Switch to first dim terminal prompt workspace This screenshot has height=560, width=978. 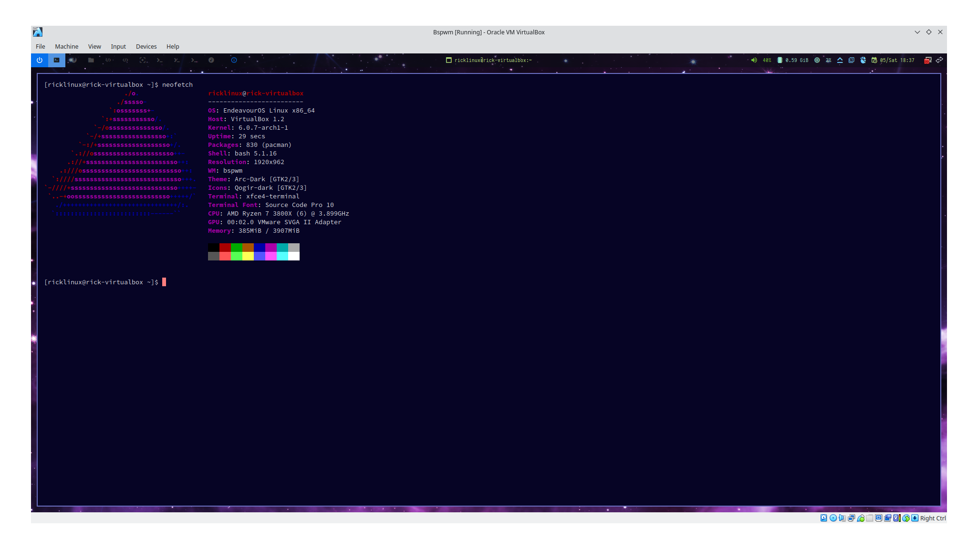pyautogui.click(x=160, y=60)
